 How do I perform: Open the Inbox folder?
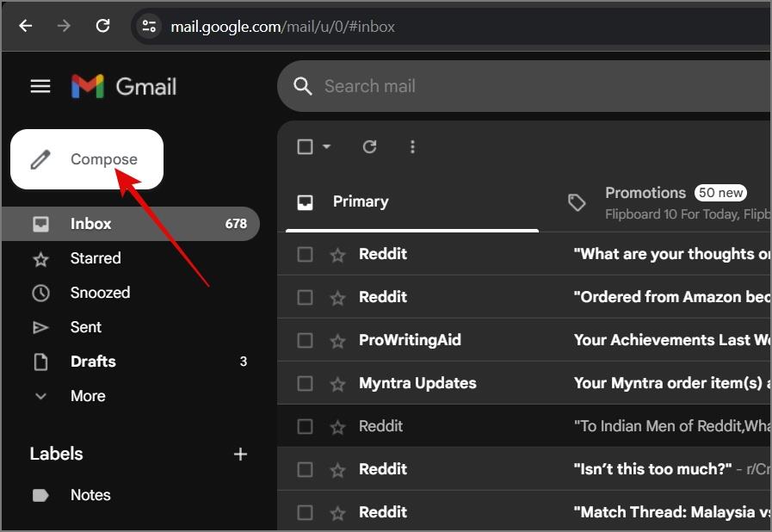(131, 224)
